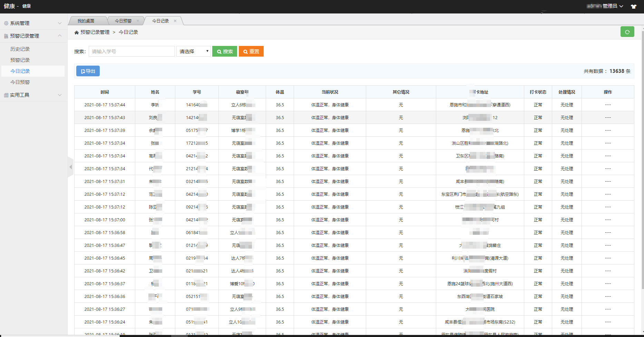Open 历史记录 in the sidebar
644x337 pixels.
tap(20, 49)
